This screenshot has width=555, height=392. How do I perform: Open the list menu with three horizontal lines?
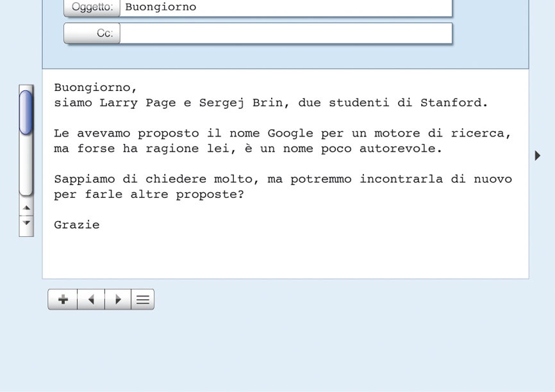point(143,299)
